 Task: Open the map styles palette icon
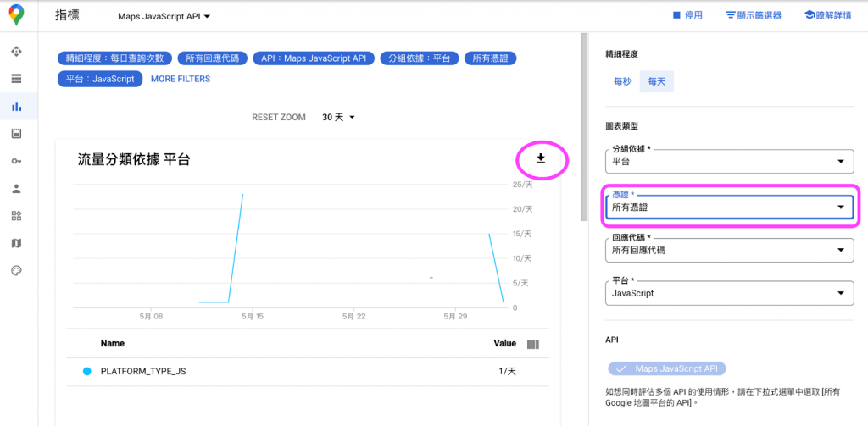[17, 270]
